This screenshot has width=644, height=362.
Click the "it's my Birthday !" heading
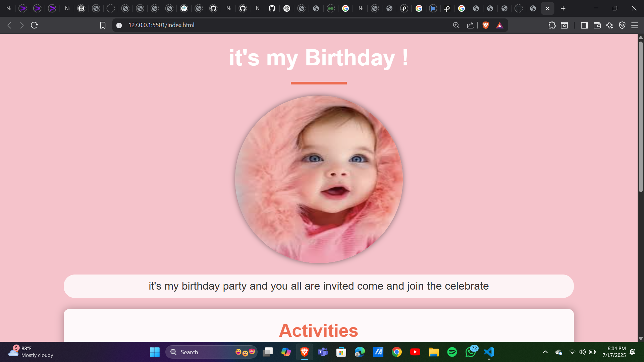pos(319,58)
